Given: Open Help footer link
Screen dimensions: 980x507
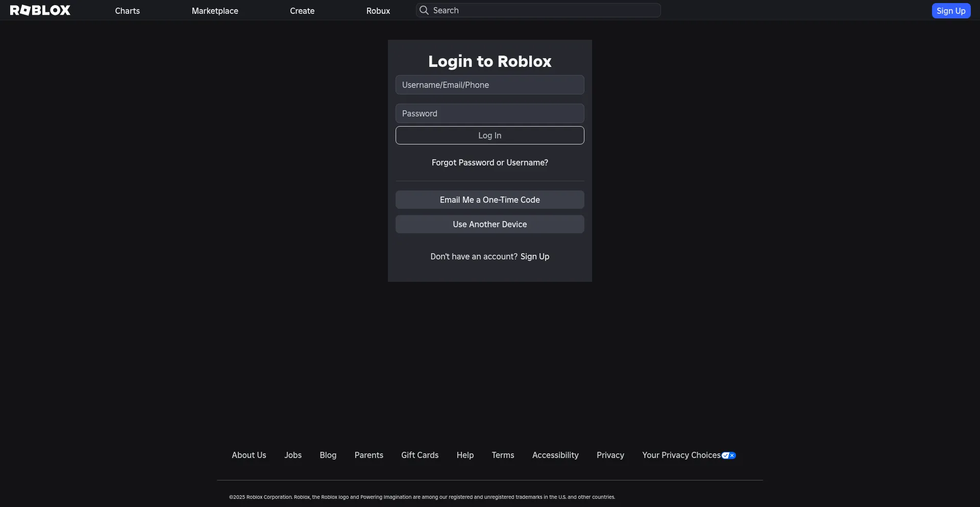Looking at the screenshot, I should pyautogui.click(x=465, y=455).
